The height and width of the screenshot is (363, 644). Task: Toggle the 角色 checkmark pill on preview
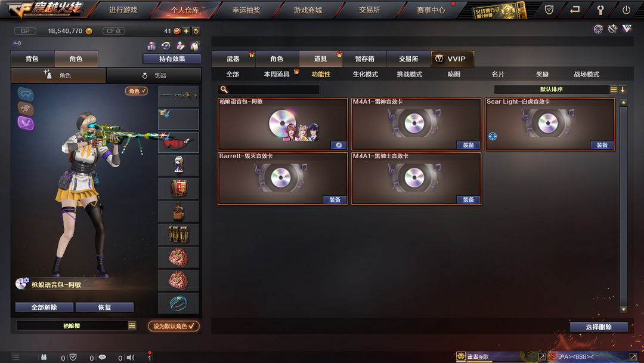pyautogui.click(x=137, y=91)
